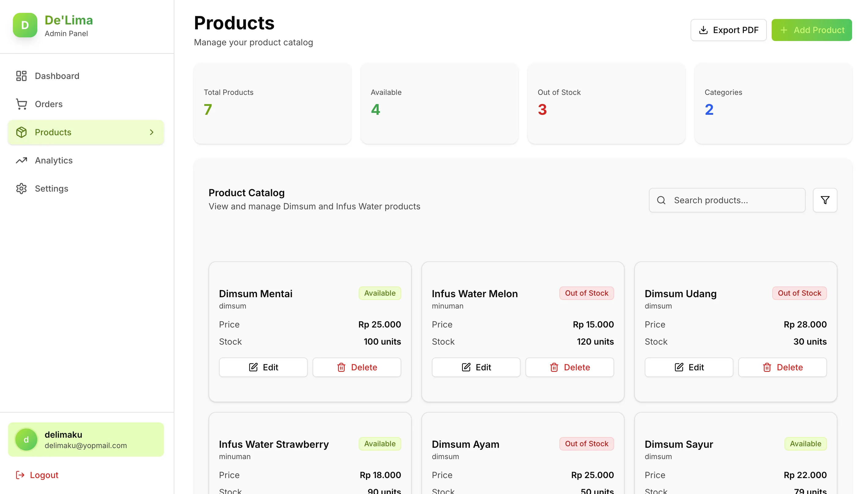
Task: Click the Products box icon in sidebar
Action: pos(21,132)
